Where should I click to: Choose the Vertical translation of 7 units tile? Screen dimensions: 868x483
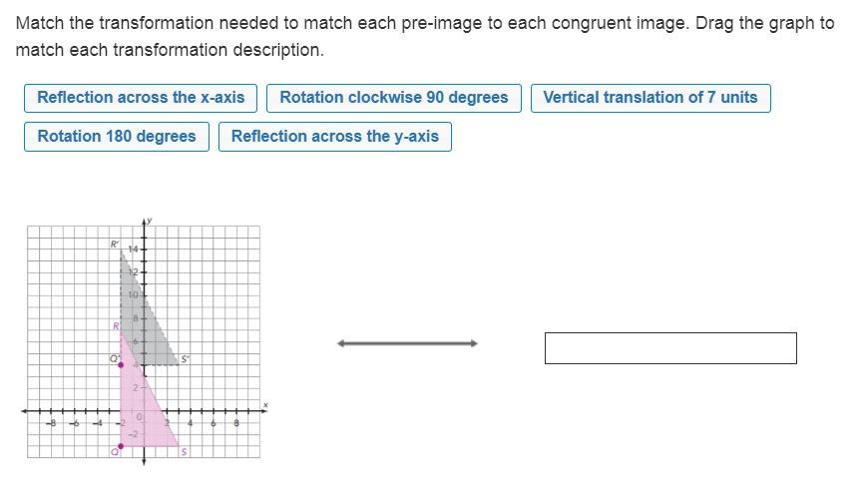(651, 98)
